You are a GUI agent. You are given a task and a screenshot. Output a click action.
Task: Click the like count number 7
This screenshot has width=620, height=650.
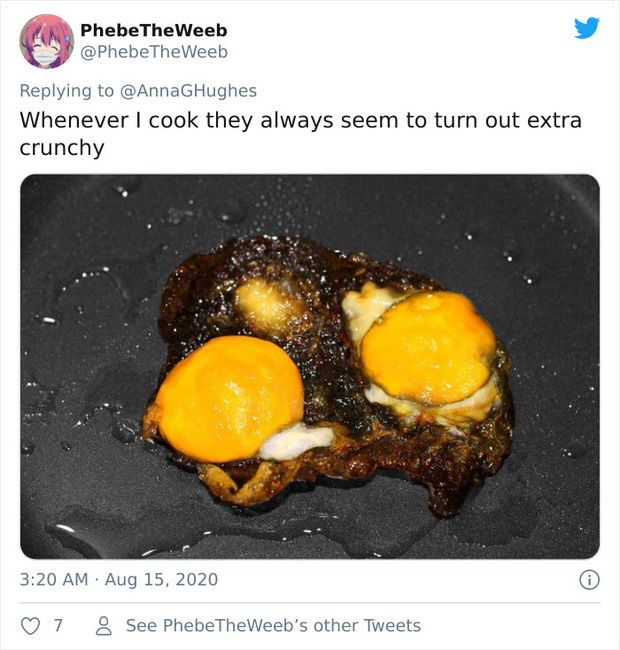[58, 626]
